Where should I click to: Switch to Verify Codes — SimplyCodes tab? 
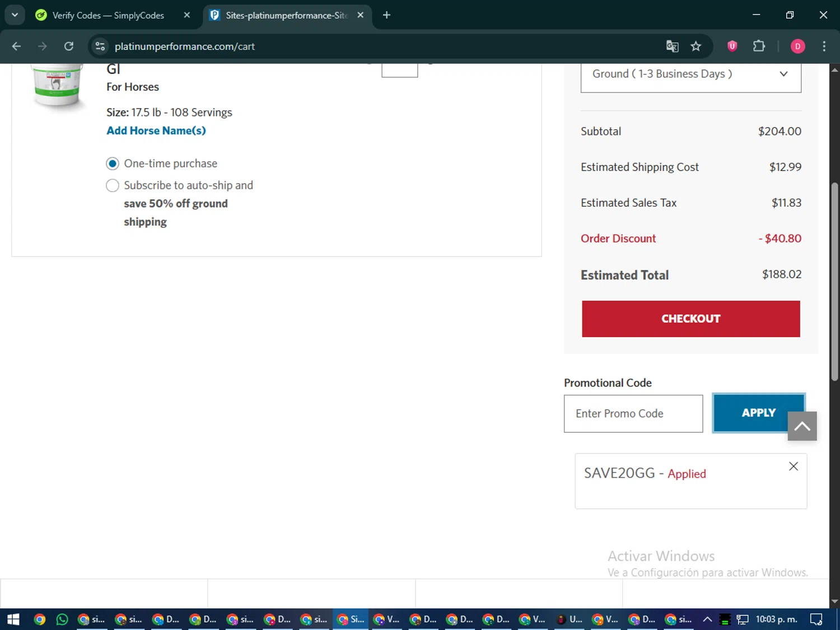point(108,15)
